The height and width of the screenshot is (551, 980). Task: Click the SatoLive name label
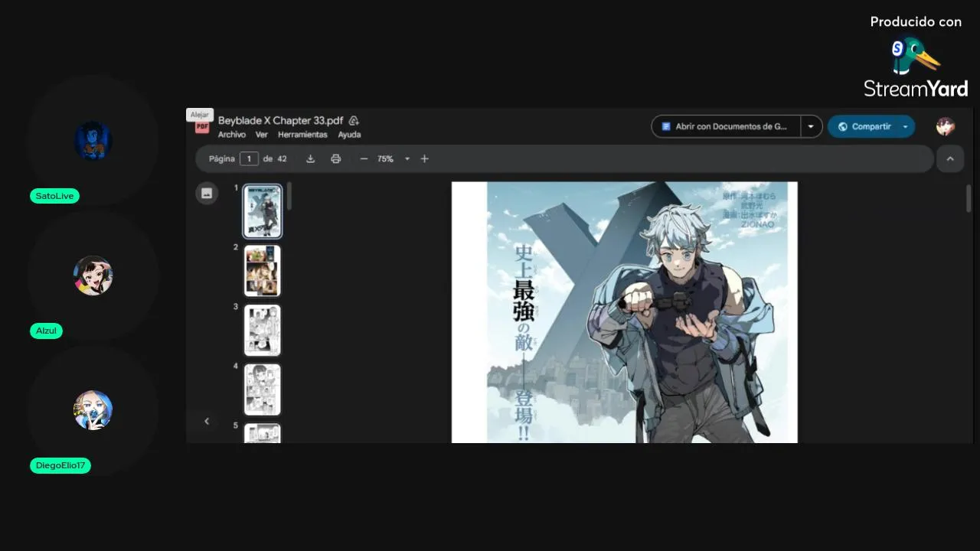[x=54, y=196]
